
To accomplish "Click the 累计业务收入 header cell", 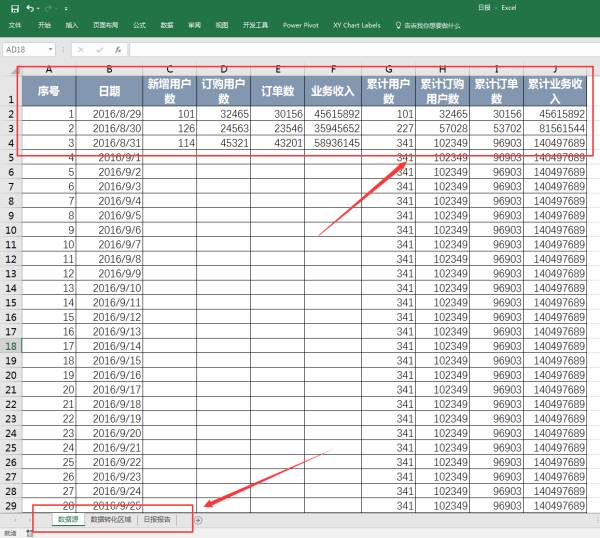I will [x=555, y=91].
